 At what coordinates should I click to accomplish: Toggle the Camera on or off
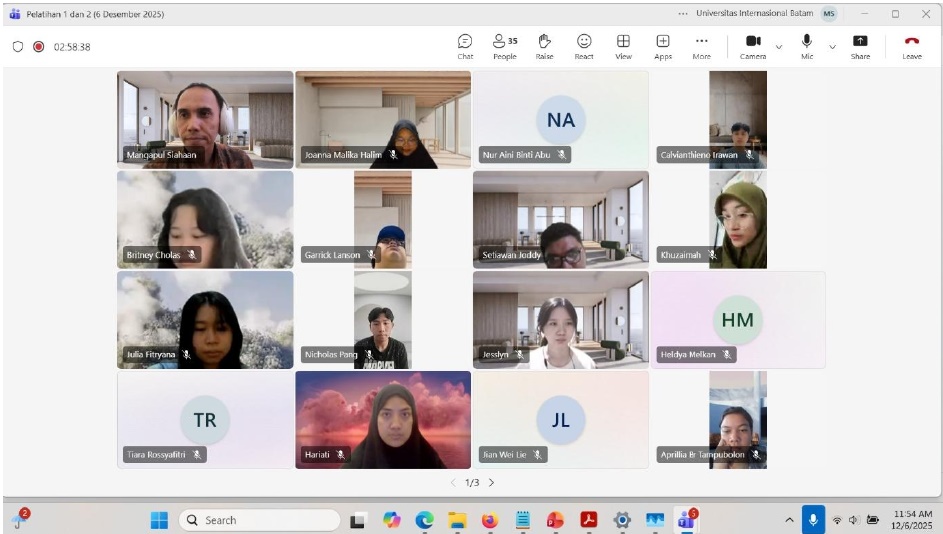753,46
